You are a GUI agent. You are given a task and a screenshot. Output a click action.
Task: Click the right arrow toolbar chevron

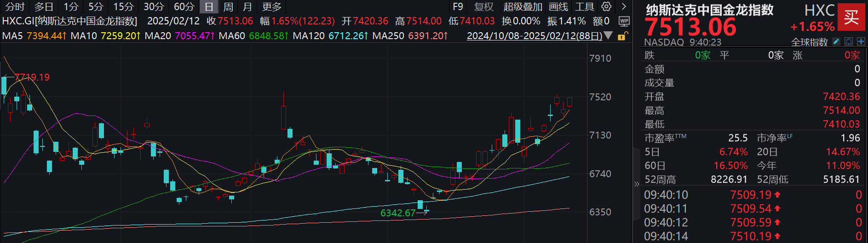(624, 6)
